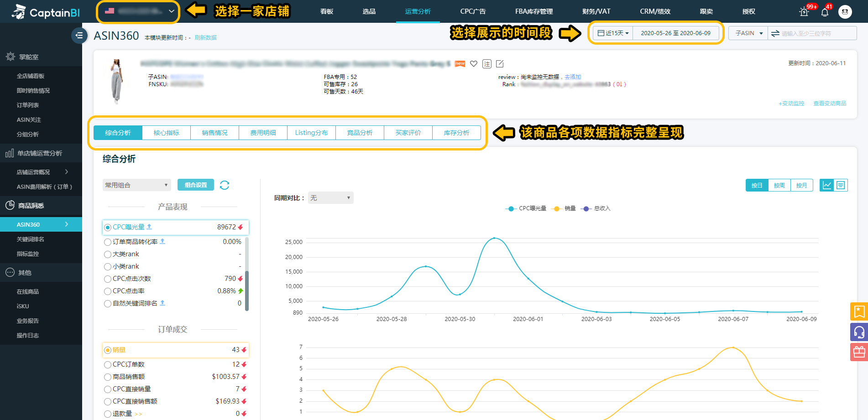Screen dimensions: 868x420
Task: Click the +变动监控 link
Action: (x=791, y=104)
